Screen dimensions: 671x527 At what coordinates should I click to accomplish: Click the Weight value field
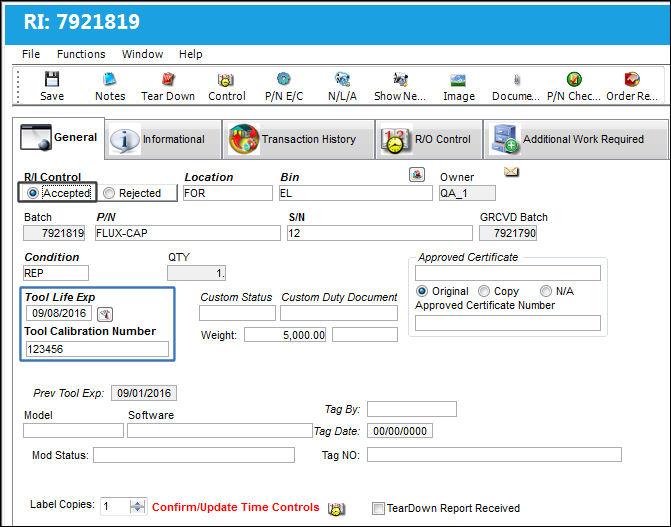(x=285, y=335)
